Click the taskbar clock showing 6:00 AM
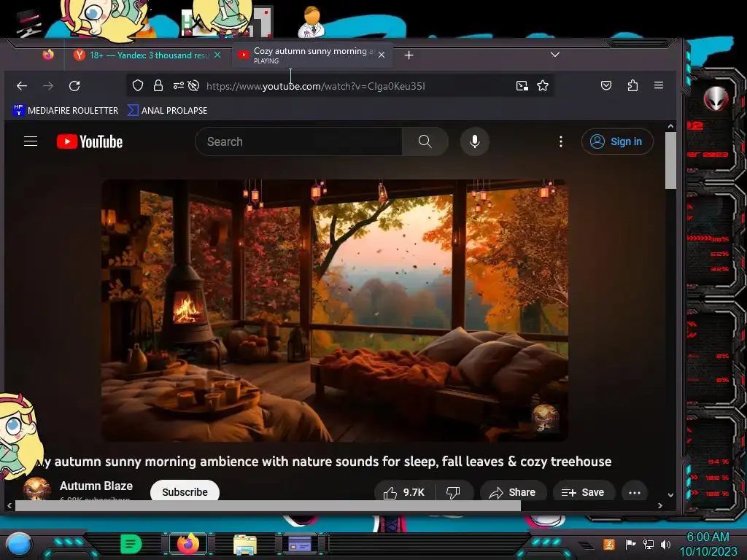 tap(708, 544)
